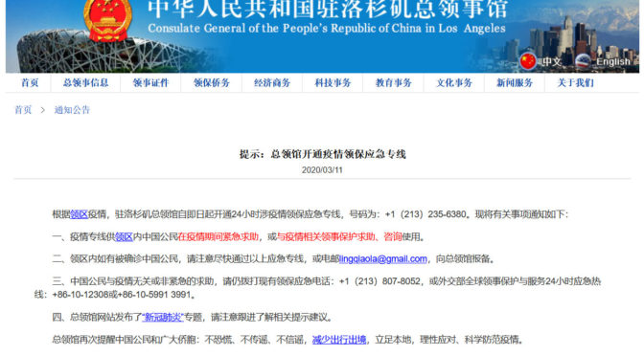This screenshot has width=644, height=356.
Task: Click the hotline number +1 (213) 235-6380
Action: pyautogui.click(x=425, y=214)
